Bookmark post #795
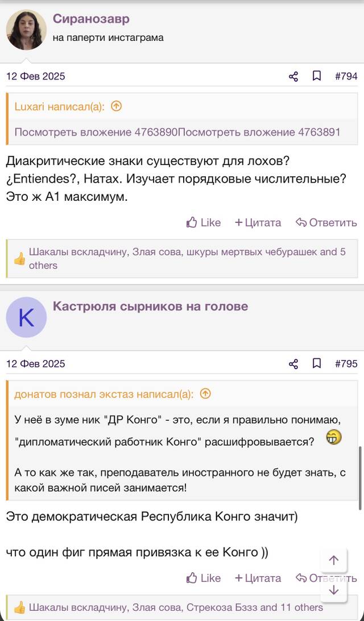Image resolution: width=364 pixels, height=621 pixels. click(317, 363)
